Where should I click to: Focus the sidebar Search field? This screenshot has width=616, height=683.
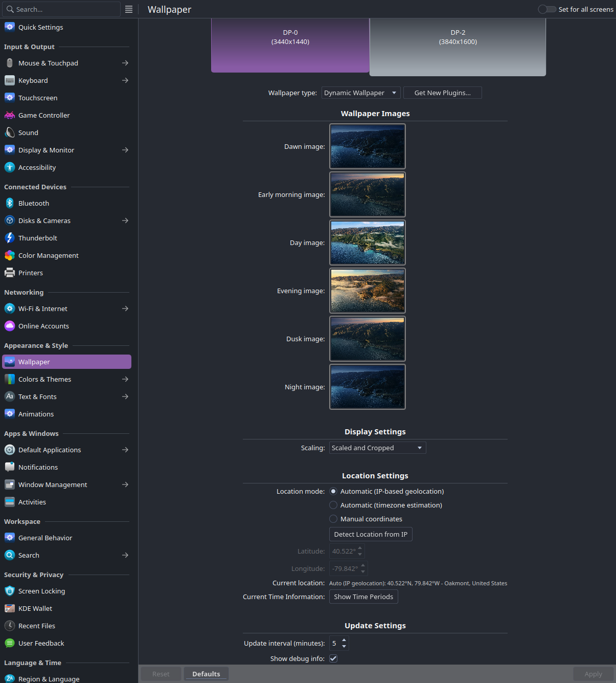(x=62, y=9)
